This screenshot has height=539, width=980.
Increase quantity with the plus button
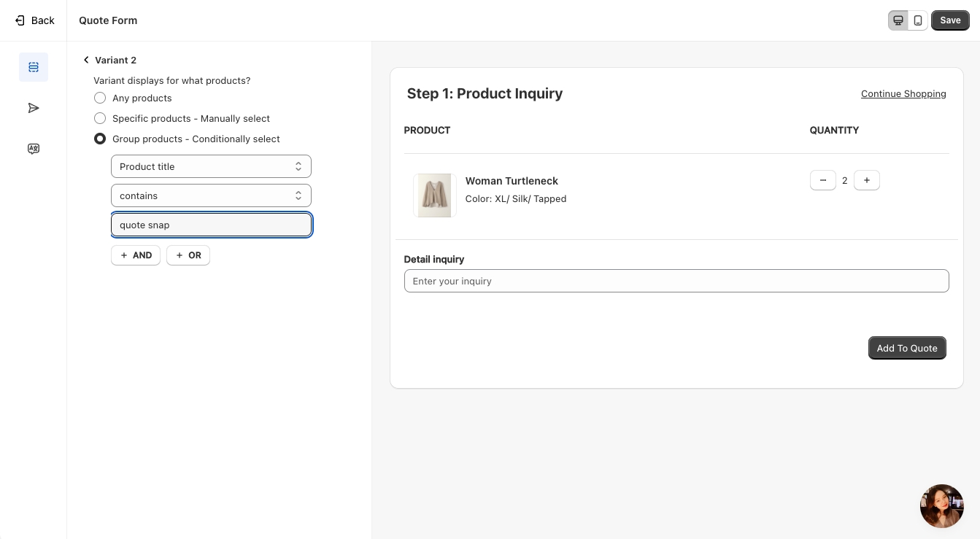pyautogui.click(x=866, y=180)
